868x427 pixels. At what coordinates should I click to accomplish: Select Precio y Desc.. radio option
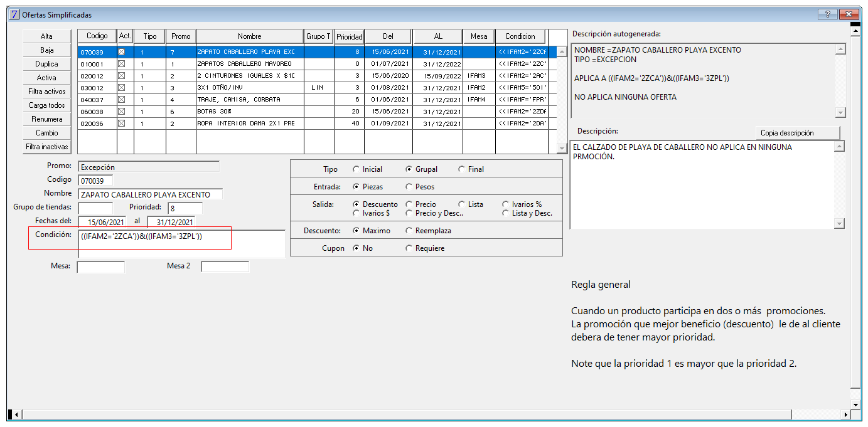(434, 213)
